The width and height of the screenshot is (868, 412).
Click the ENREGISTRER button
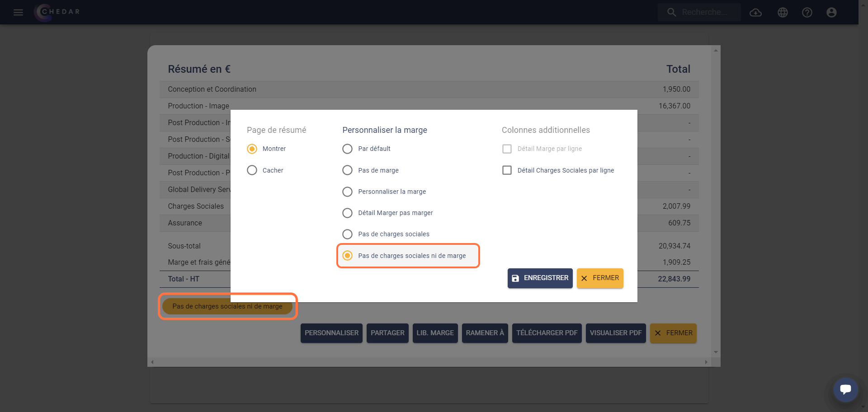[540, 278]
